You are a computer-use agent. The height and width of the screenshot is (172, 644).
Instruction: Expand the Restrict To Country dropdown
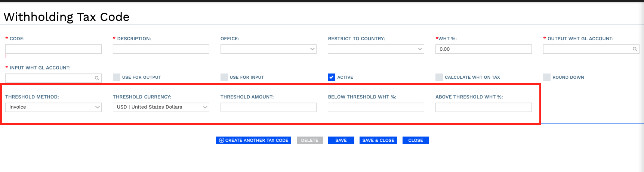pyautogui.click(x=376, y=49)
